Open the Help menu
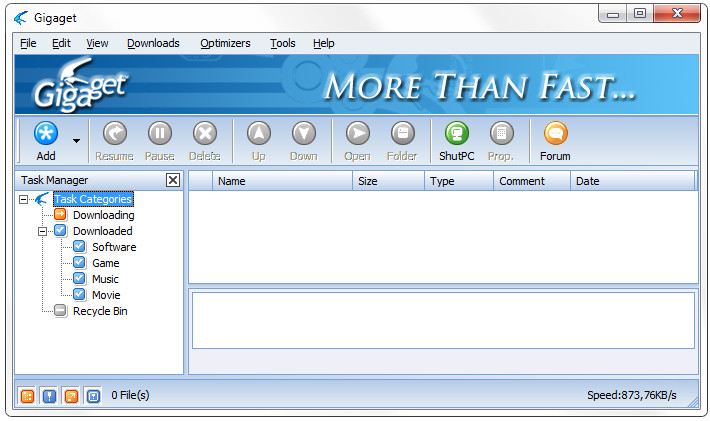 pyautogui.click(x=323, y=43)
